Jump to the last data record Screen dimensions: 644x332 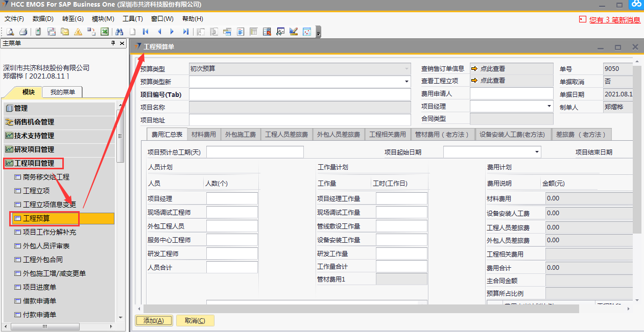186,32
